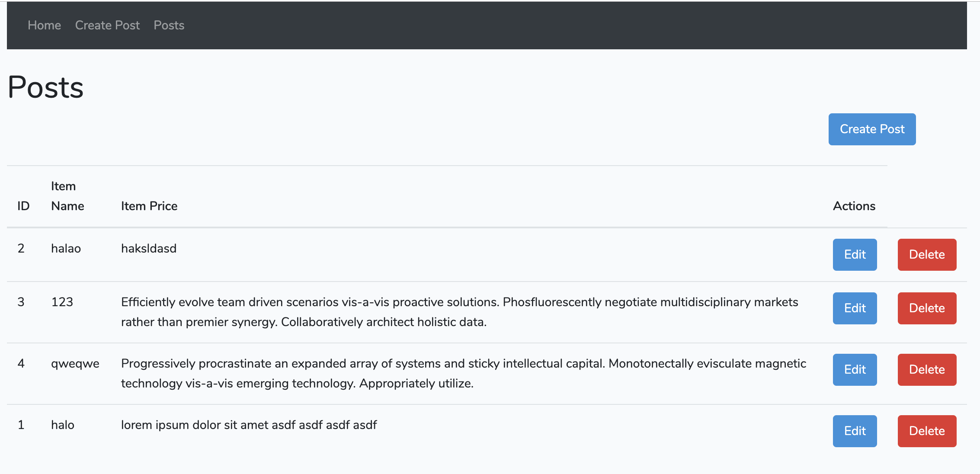Screen dimensions: 980x474
Task: Select the Progressively procrastinate description text
Action: [463, 373]
